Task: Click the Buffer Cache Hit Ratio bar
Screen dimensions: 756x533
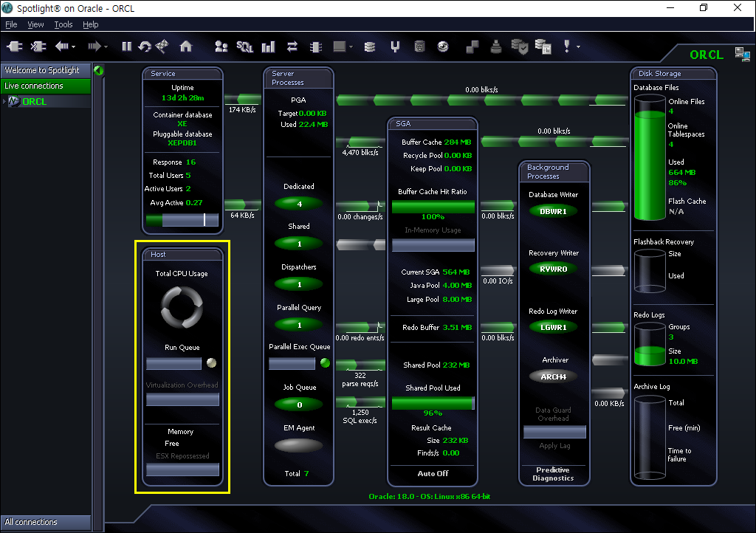Action: (433, 207)
